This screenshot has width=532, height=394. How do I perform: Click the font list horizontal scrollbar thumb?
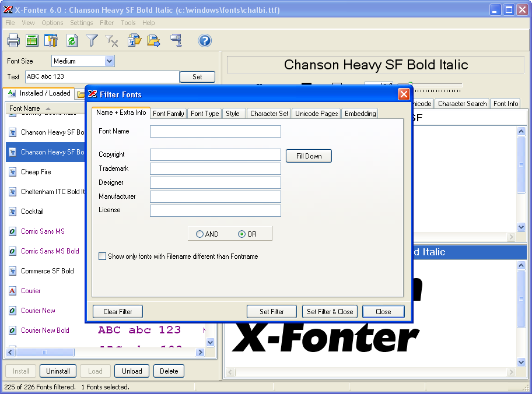(x=45, y=352)
